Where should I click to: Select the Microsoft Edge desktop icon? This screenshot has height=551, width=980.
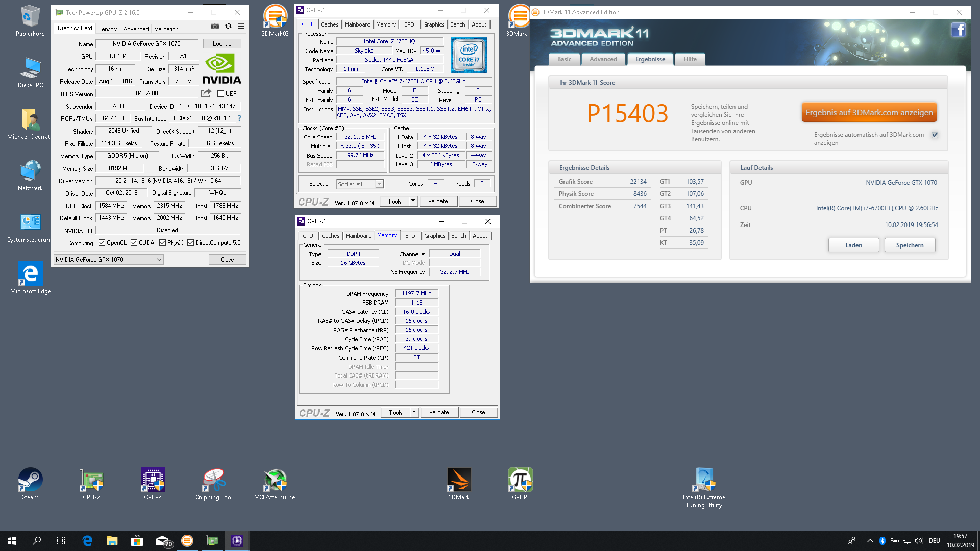(x=30, y=279)
